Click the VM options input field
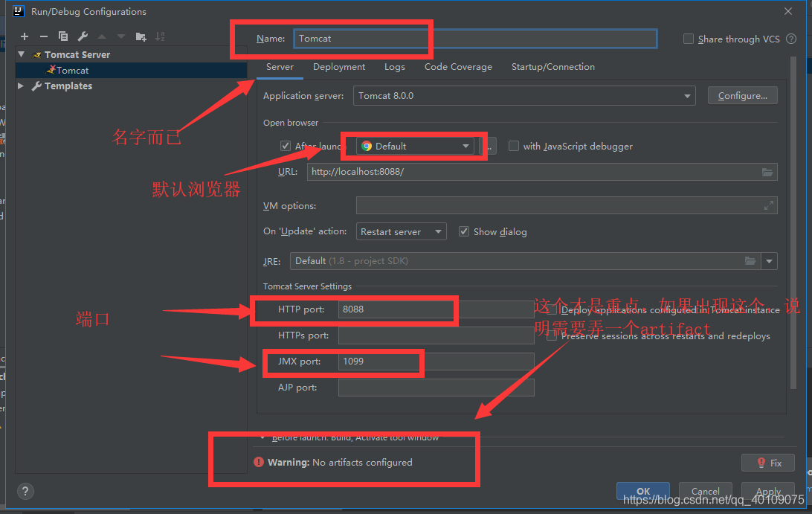 tap(567, 206)
